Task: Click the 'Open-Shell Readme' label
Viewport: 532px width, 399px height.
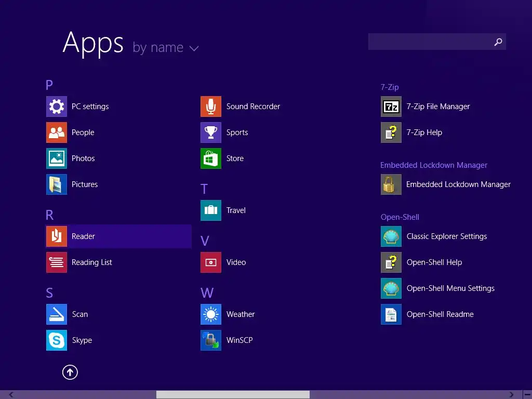Action: (x=440, y=314)
